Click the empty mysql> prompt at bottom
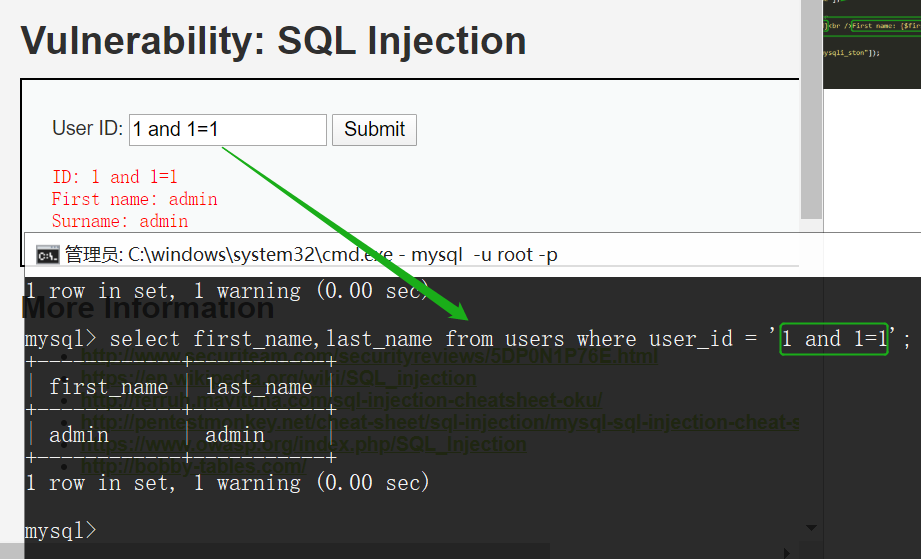The image size is (921, 559). pos(60,531)
